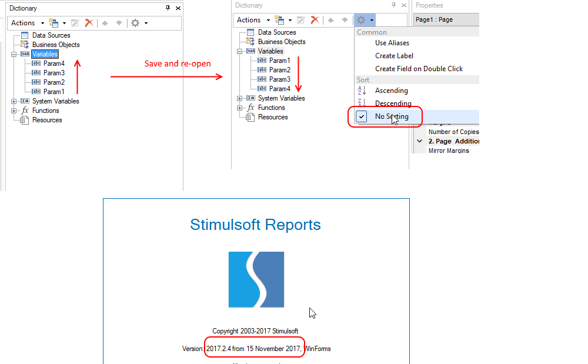Click red Delete icon in right Dictionary toolbar
This screenshot has height=364, width=588.
click(315, 20)
